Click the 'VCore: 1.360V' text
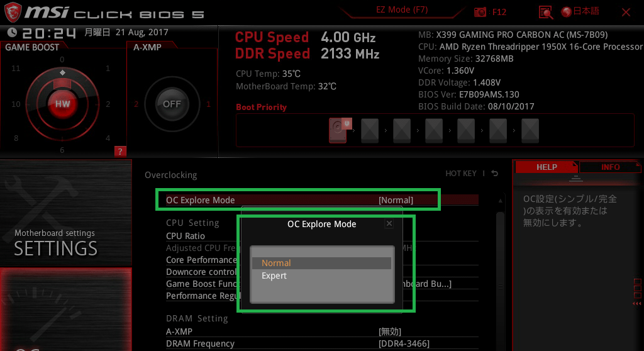644x351 pixels. [x=446, y=70]
